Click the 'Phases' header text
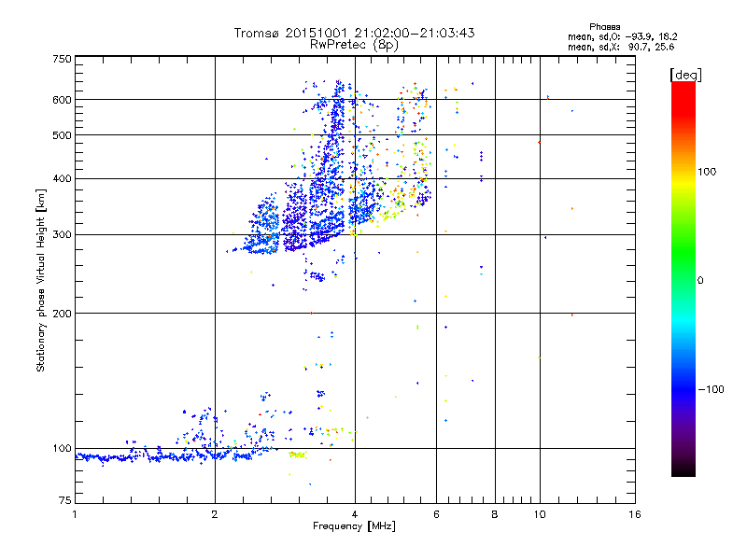Image resolution: width=747 pixels, height=560 pixels. pos(604,27)
